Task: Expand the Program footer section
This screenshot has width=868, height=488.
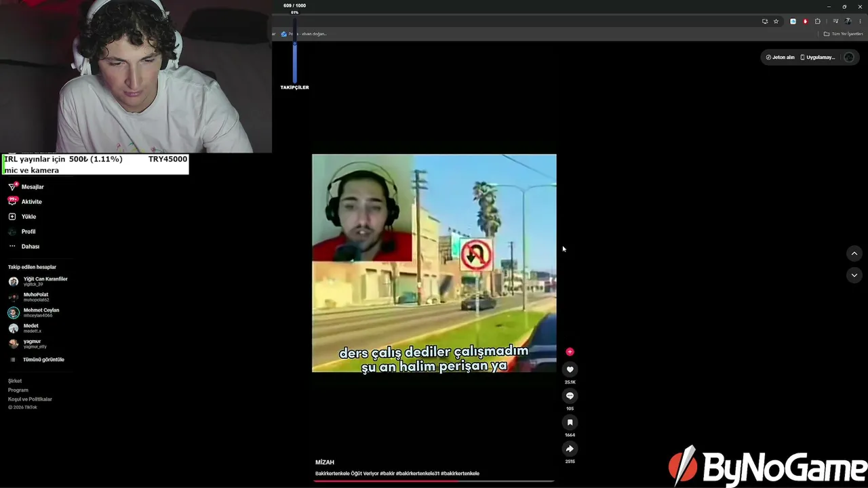Action: point(18,390)
